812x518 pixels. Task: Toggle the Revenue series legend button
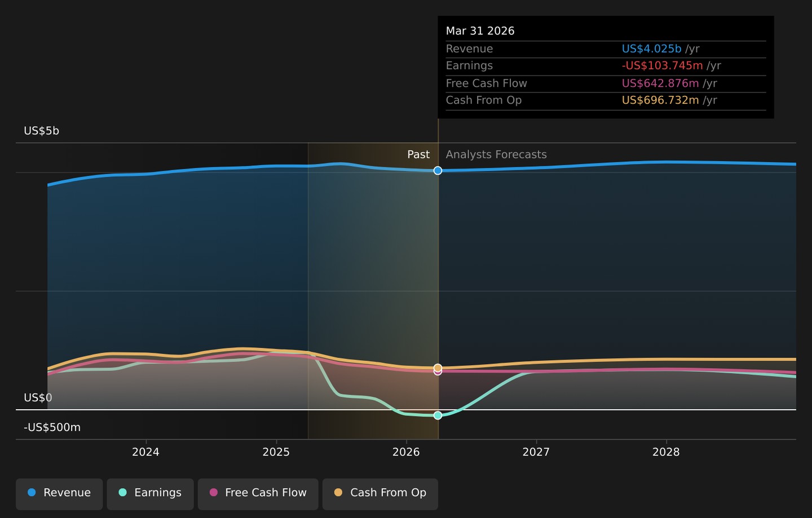tap(59, 494)
